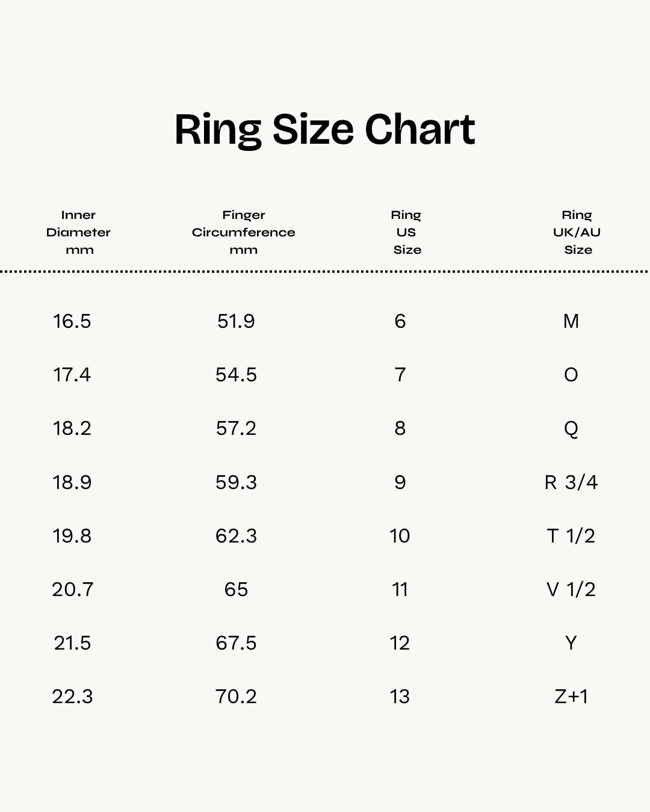The image size is (650, 812).
Task: Click circumference value 65
Action: click(x=236, y=589)
